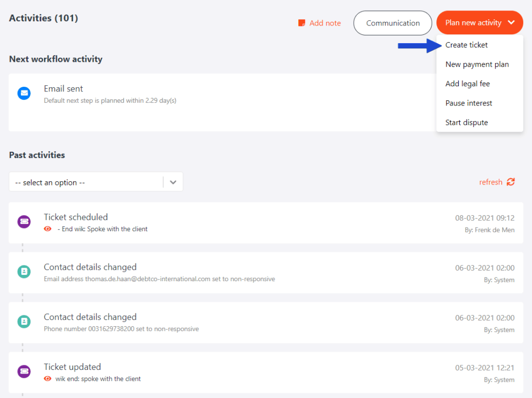Click the blue Email sent envelope icon

(23, 94)
